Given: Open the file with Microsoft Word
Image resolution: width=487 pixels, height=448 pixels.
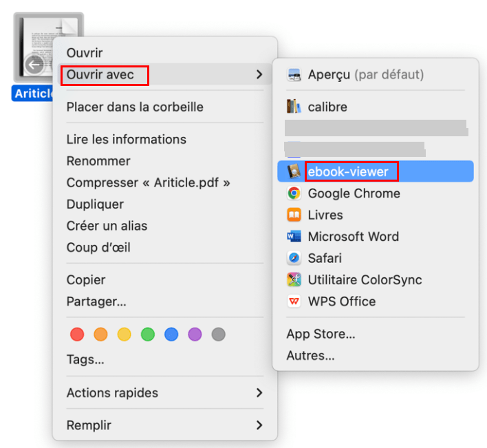Looking at the screenshot, I should (x=376, y=237).
